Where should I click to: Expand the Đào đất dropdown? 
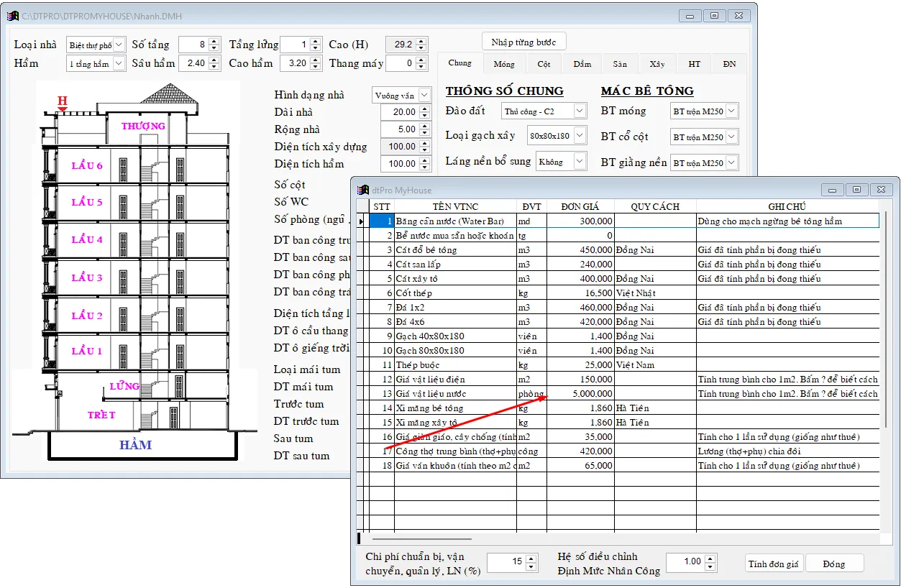[580, 111]
